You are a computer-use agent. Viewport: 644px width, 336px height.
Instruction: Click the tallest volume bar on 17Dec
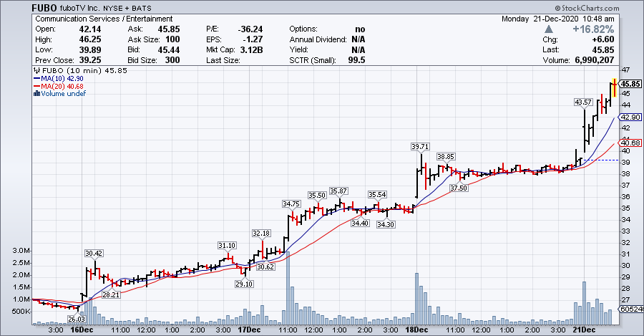[x=288, y=288]
